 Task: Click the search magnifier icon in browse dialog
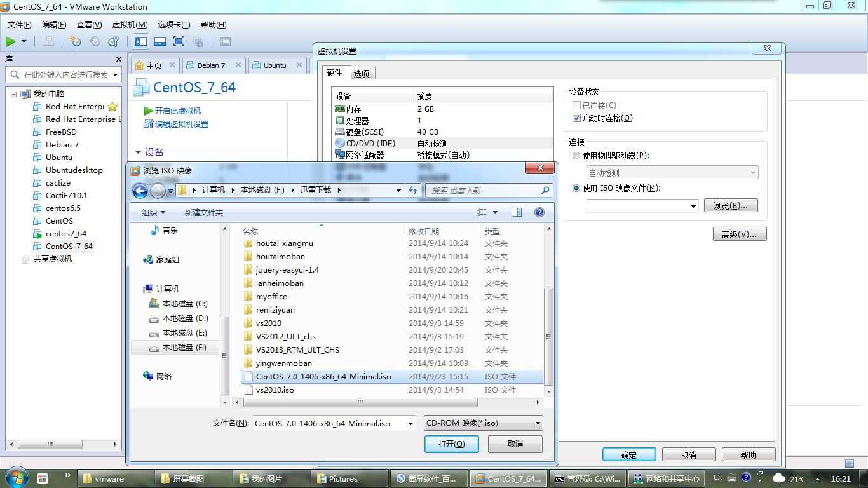[x=545, y=190]
